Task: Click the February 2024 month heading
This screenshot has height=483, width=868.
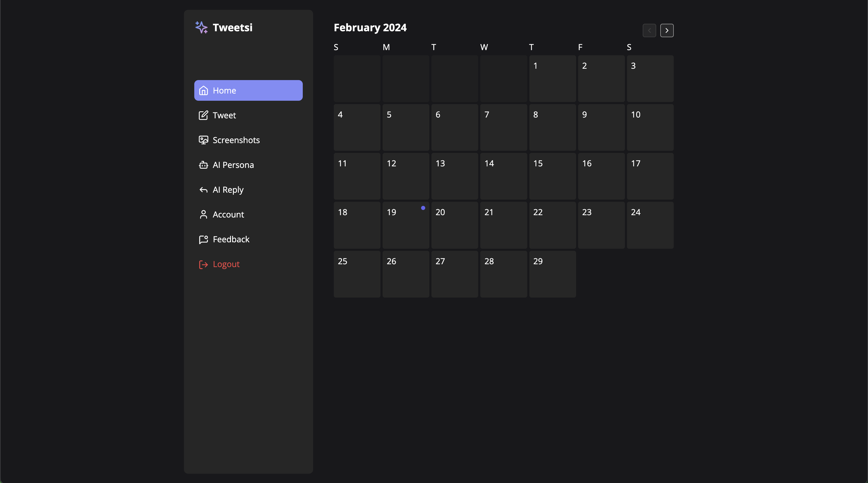Action: coord(370,28)
